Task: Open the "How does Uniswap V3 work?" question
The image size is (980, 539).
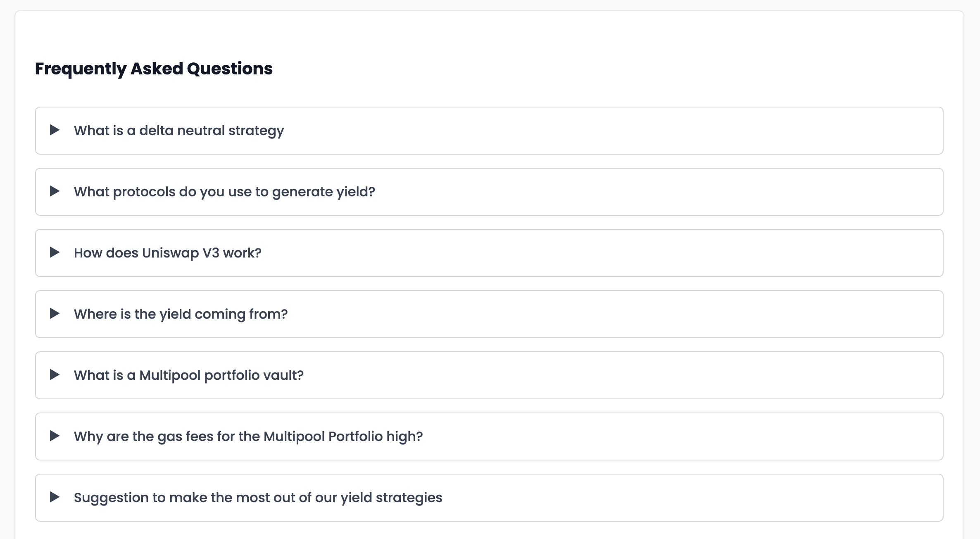Action: click(x=168, y=253)
